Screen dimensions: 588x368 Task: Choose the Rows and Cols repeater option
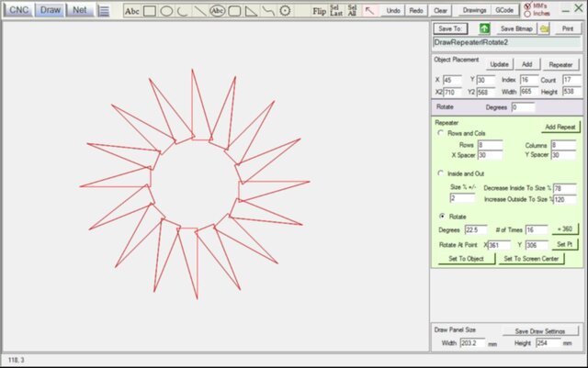coord(441,133)
